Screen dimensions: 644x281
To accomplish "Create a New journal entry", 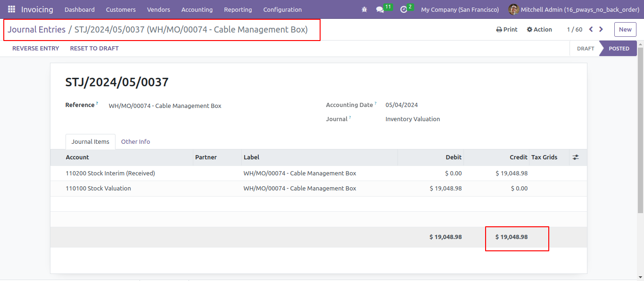I will tap(625, 29).
